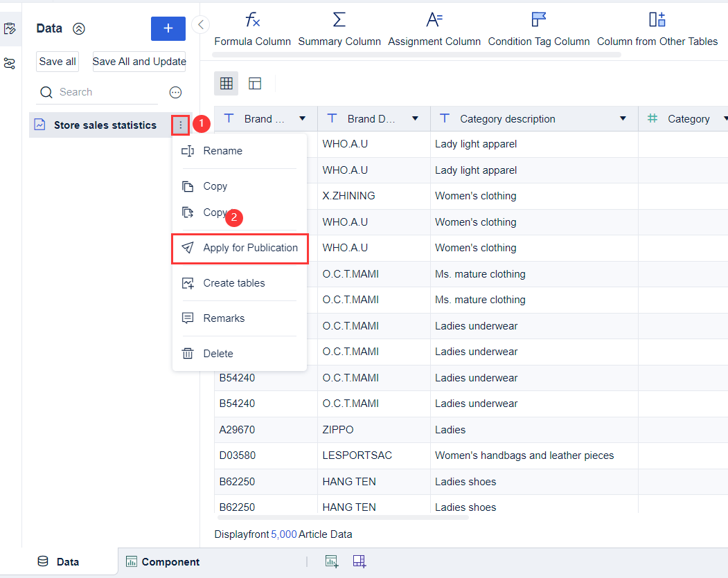Add a new dashboard via bottom bar icon
This screenshot has width=728, height=578.
(x=359, y=561)
